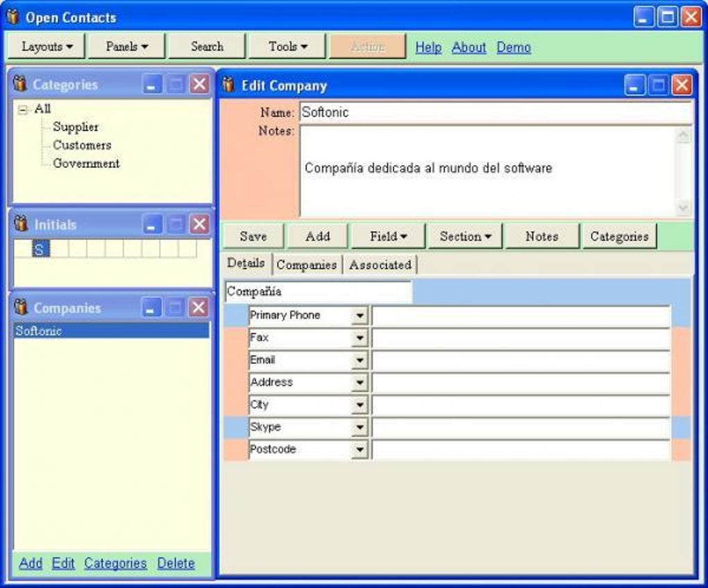Collapse the All category tree node

pyautogui.click(x=23, y=110)
